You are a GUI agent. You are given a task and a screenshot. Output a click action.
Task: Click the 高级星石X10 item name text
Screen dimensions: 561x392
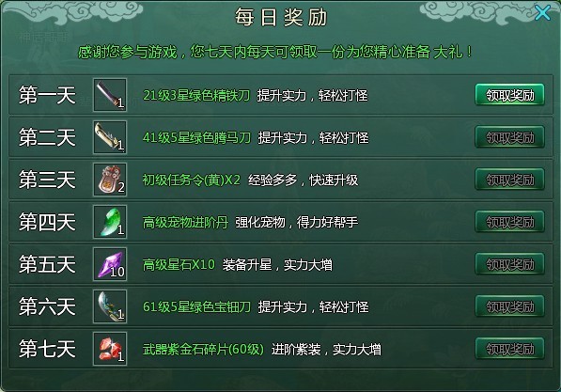[x=179, y=265]
